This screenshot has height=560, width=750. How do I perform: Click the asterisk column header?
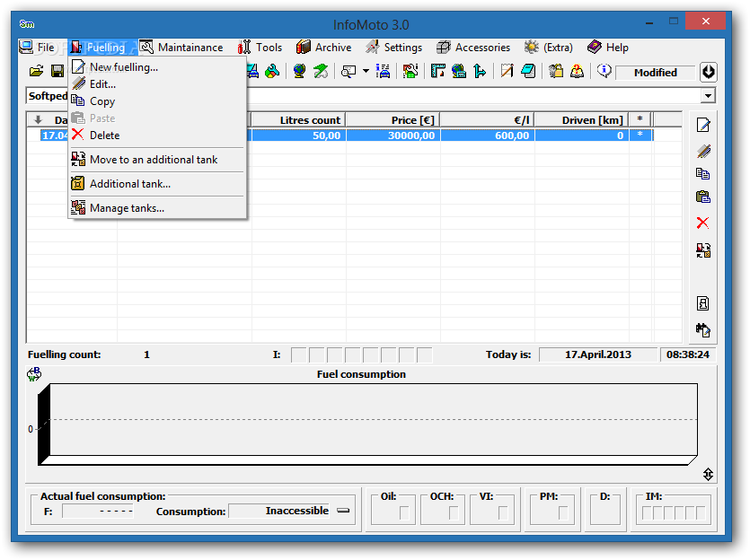pyautogui.click(x=640, y=120)
